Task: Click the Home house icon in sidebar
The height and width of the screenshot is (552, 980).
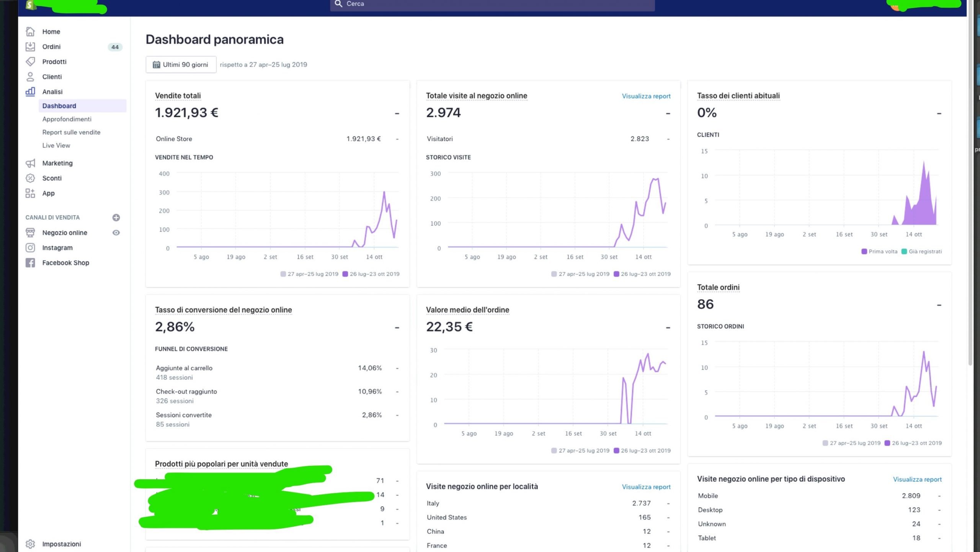Action: point(30,31)
